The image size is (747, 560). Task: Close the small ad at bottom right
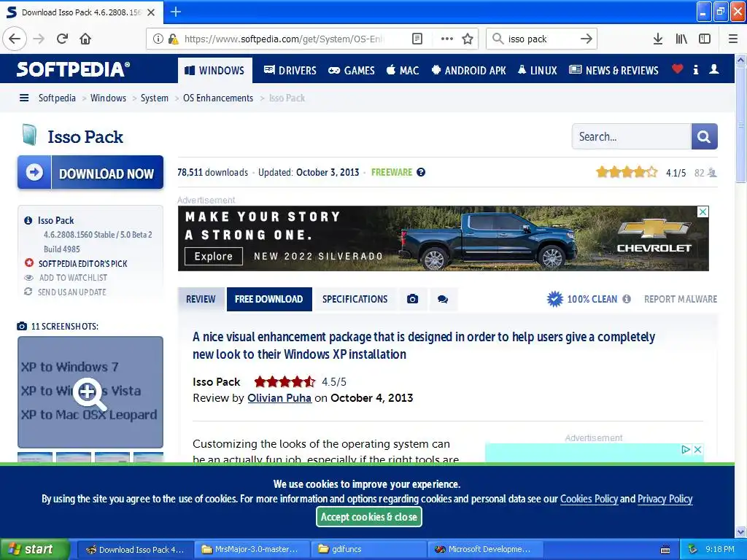click(697, 449)
